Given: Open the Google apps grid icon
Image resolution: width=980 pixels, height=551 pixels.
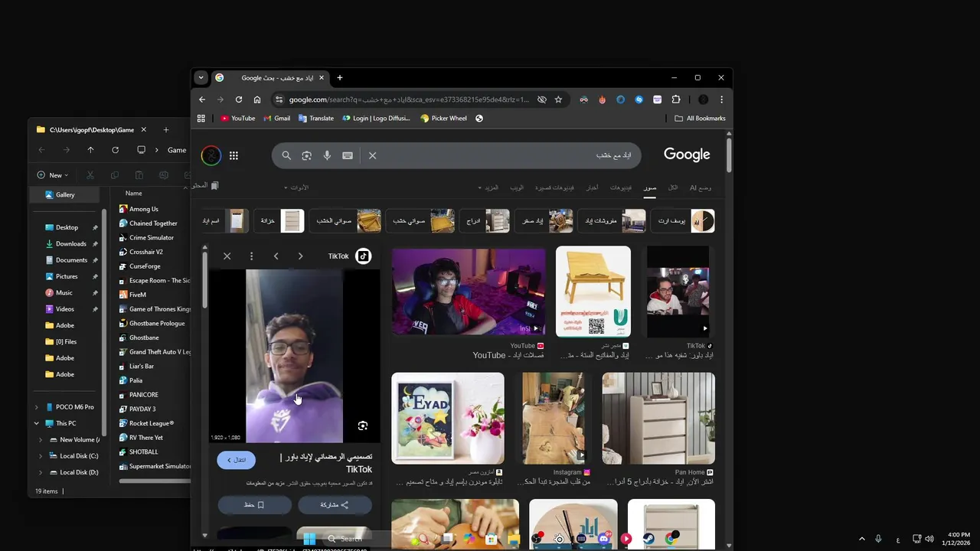Looking at the screenshot, I should 234,155.
